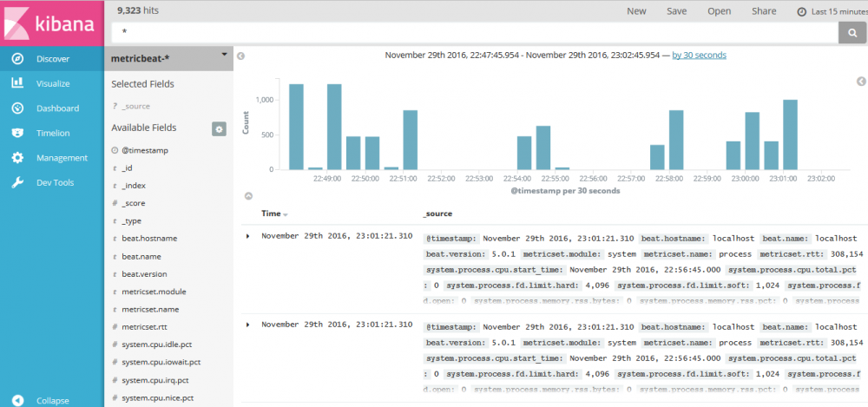Click the hash type icon of _score field
This screenshot has height=407, width=868.
[115, 203]
